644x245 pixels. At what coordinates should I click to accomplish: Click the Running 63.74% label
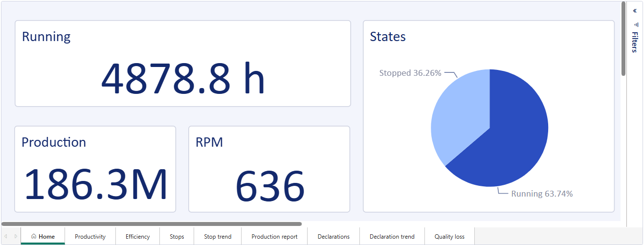click(542, 194)
